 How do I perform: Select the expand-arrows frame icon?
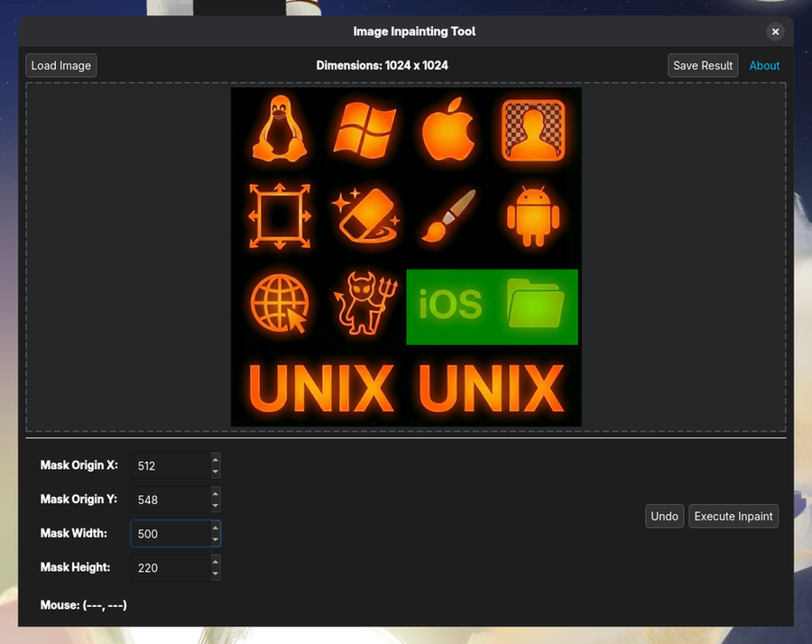pos(279,216)
